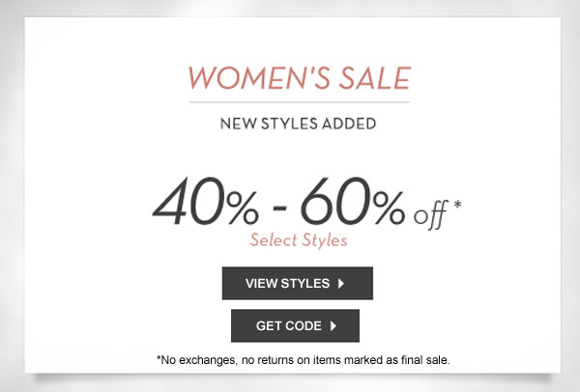Viewport: 580px width, 392px height.
Task: Click the pink Select Styles text
Action: click(x=298, y=239)
